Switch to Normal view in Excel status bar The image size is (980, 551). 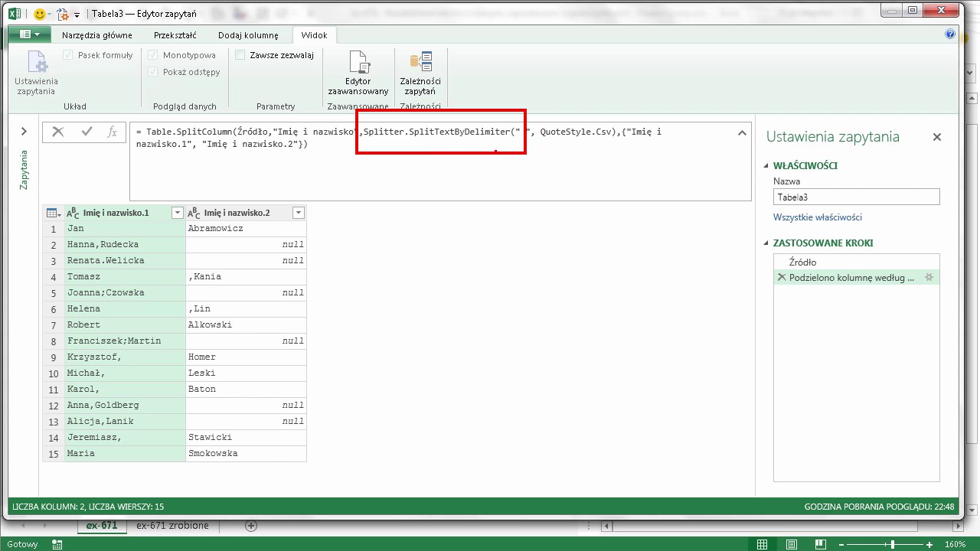pyautogui.click(x=762, y=544)
